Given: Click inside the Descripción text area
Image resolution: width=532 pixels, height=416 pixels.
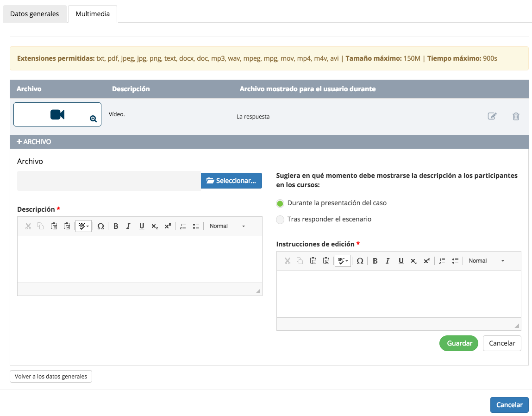Looking at the screenshot, I should coord(139,259).
